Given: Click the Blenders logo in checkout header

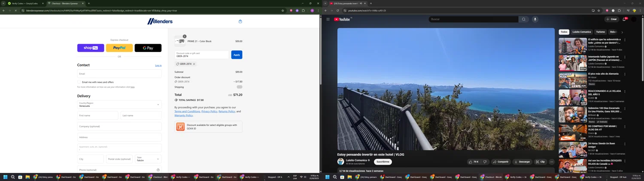Looking at the screenshot, I should pos(160,21).
